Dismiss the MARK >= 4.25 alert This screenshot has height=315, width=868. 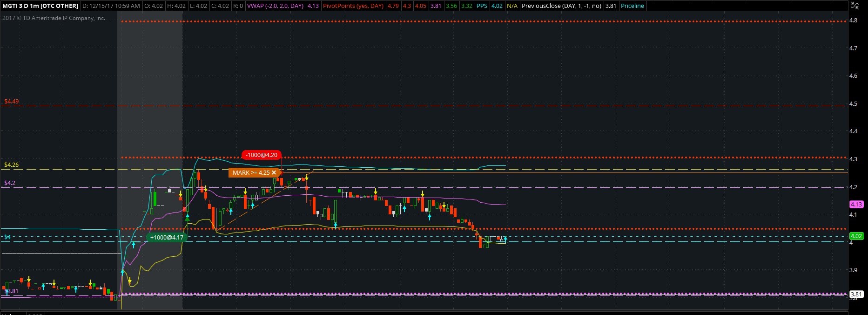click(x=274, y=172)
